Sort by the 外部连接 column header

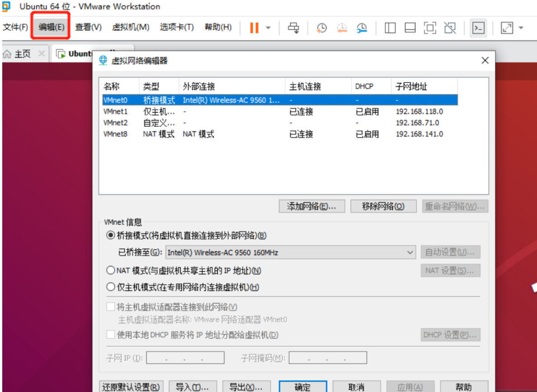pos(232,86)
